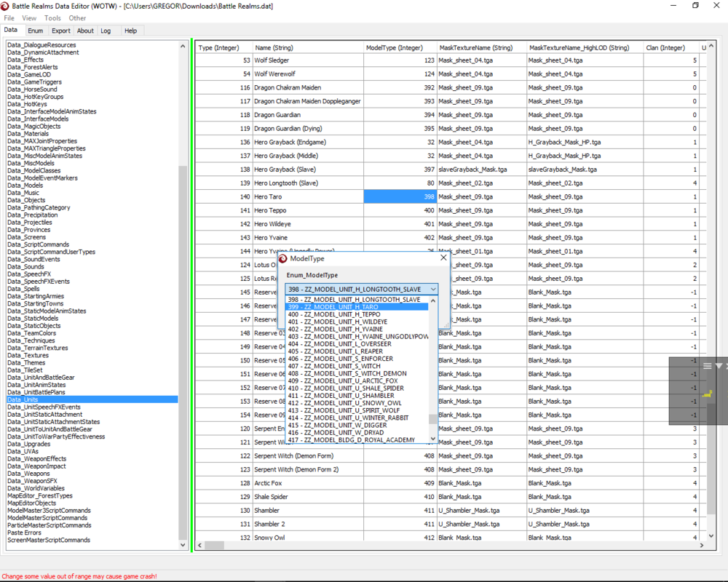
Task: Click the overlay hamburger menu icon
Action: (x=707, y=366)
